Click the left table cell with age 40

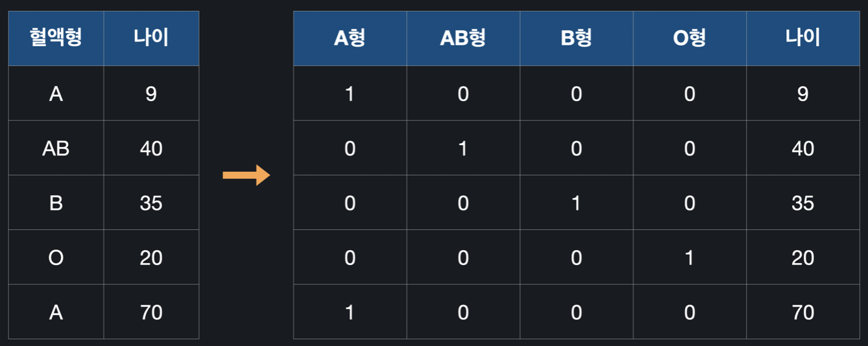(151, 148)
